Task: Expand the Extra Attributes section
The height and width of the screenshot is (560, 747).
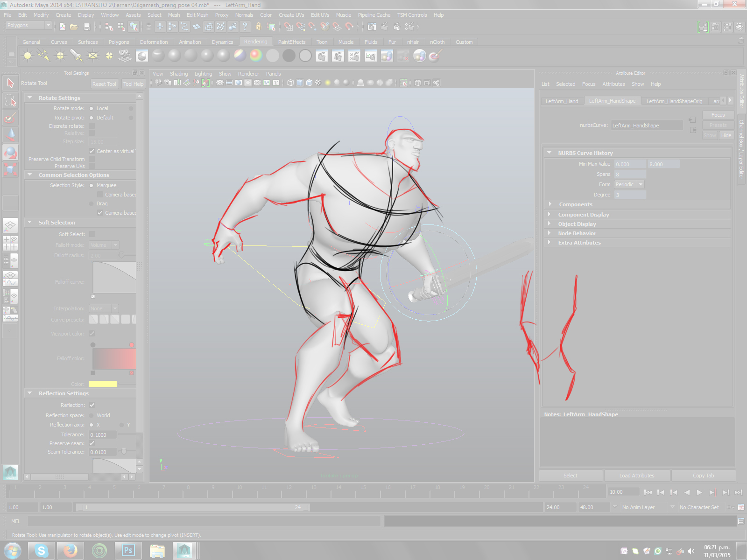Action: tap(550, 243)
